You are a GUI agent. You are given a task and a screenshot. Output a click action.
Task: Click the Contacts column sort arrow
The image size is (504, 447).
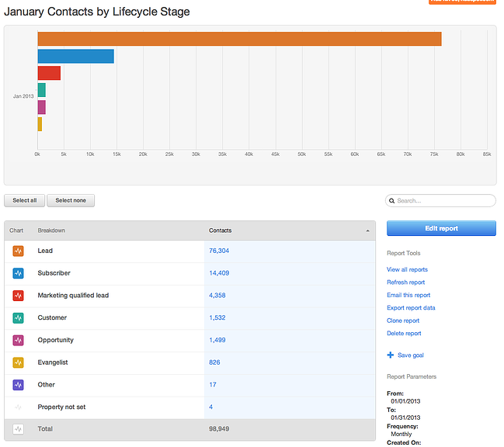coord(368,231)
